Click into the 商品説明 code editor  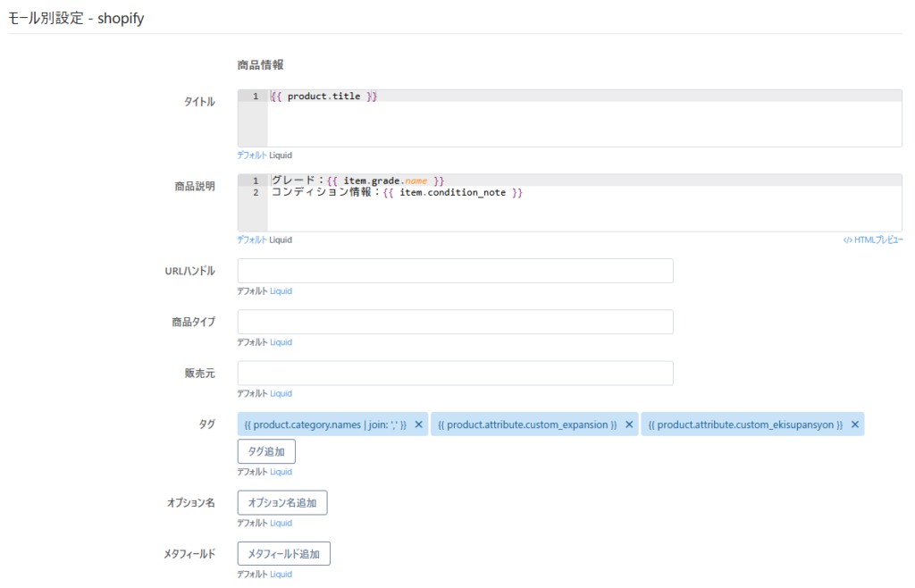(569, 203)
